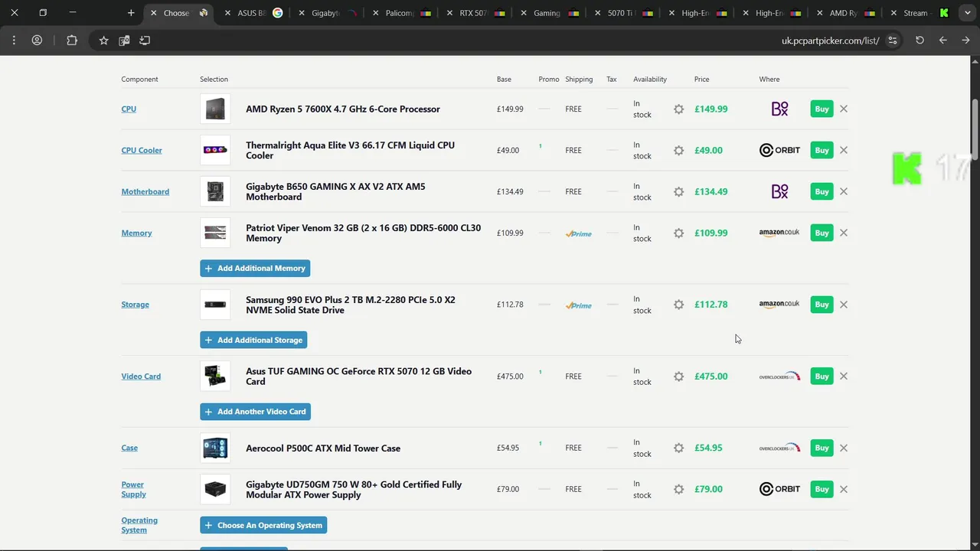This screenshot has width=980, height=551.
Task: Buy the Asus TUF RTX 5070 card
Action: coord(822,377)
